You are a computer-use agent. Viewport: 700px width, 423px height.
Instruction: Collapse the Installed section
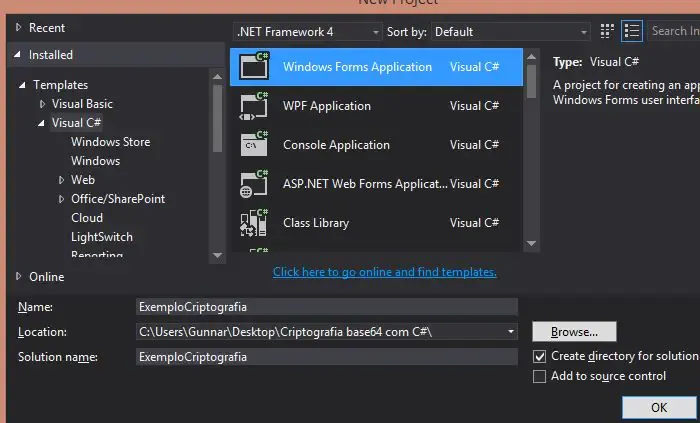tap(17, 54)
